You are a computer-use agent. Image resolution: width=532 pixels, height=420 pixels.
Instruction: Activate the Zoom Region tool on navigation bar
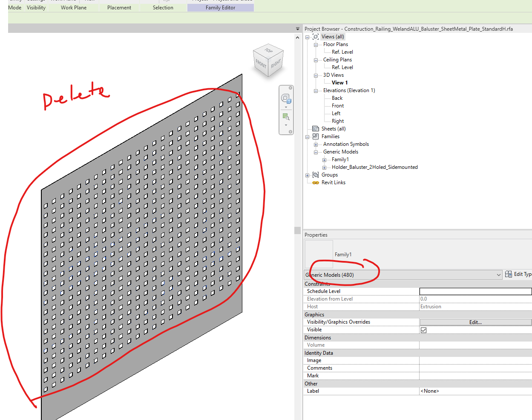point(286,116)
